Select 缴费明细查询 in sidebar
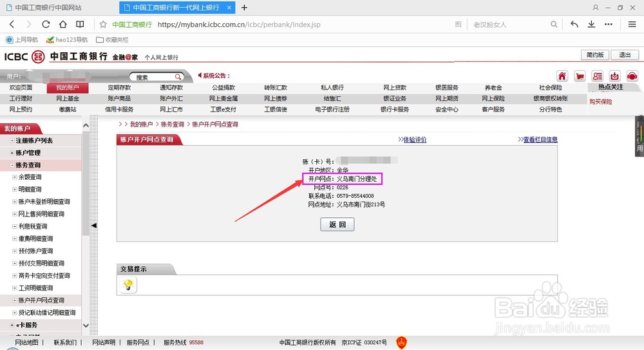Image resolution: width=644 pixels, height=350 pixels. [35, 238]
